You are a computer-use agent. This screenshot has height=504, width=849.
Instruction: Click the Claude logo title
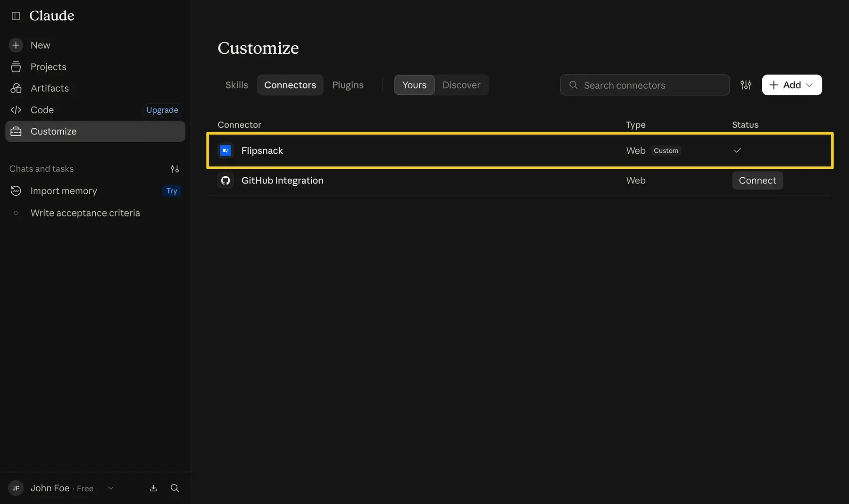tap(52, 16)
